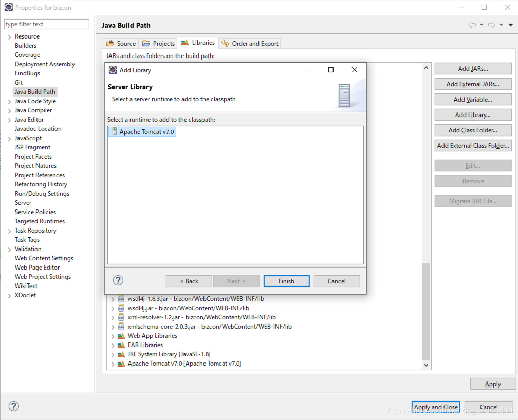
Task: Select Server in properties tree
Action: [x=23, y=203]
